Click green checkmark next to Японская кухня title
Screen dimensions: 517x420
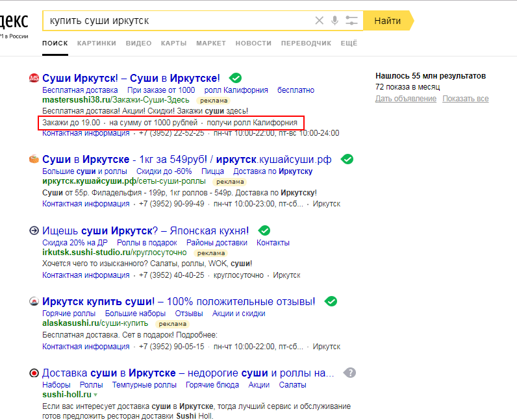coord(264,230)
